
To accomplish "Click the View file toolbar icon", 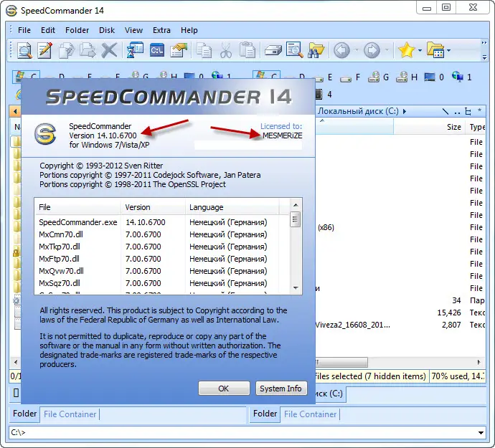I will (x=24, y=50).
